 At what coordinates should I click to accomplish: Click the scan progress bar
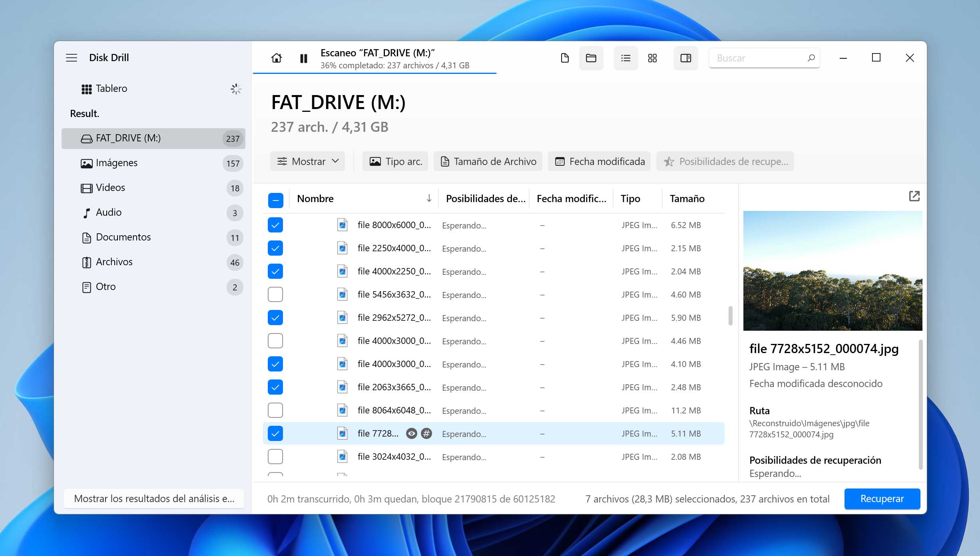[374, 73]
